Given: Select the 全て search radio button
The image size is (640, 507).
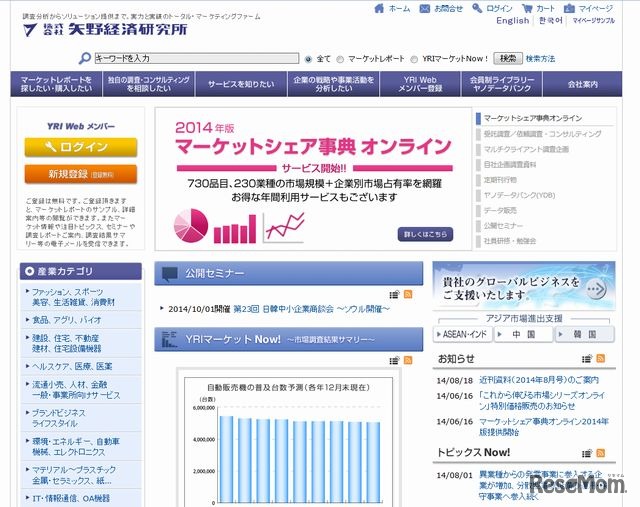Looking at the screenshot, I should coord(308,59).
